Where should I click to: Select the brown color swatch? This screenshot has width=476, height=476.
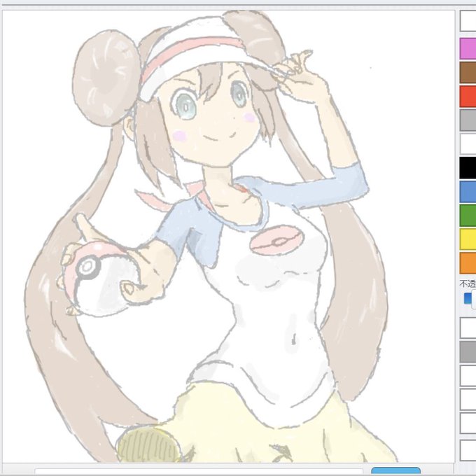468,72
